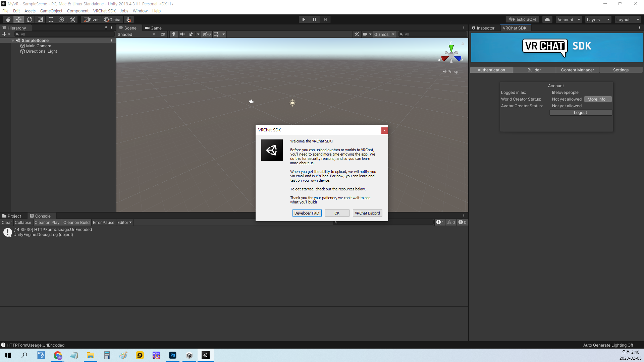Viewport: 644px width, 362px height.
Task: Switch to the Builder tab
Action: 534,70
